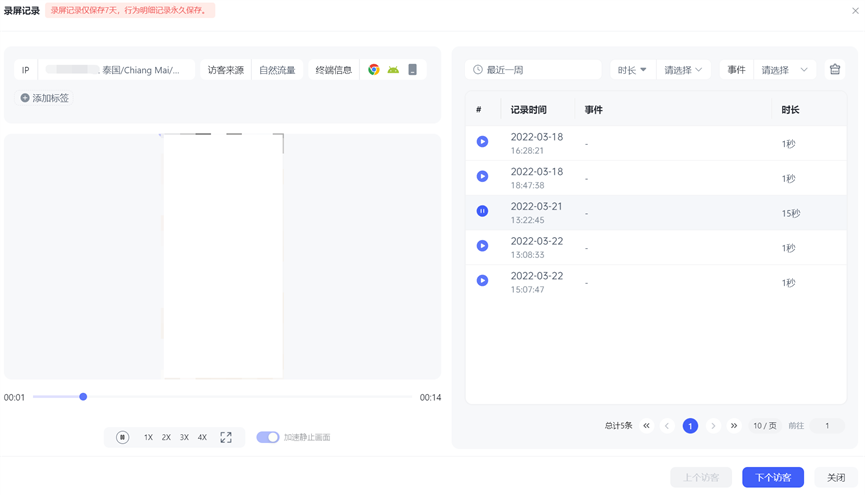The image size is (865, 495).
Task: Set playback speed to 3X
Action: (184, 437)
